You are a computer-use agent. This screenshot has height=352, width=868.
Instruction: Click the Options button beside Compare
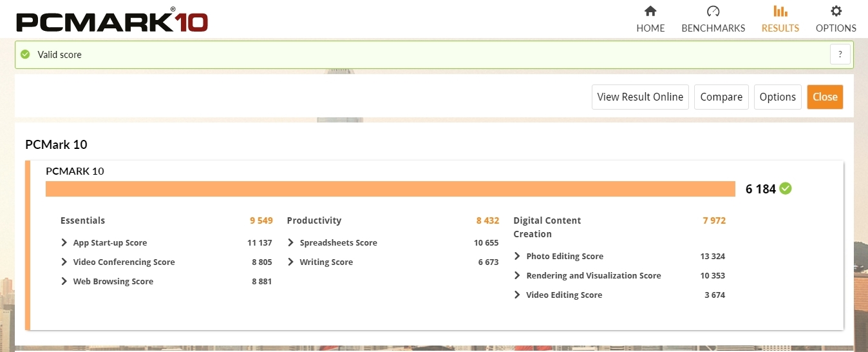click(778, 97)
